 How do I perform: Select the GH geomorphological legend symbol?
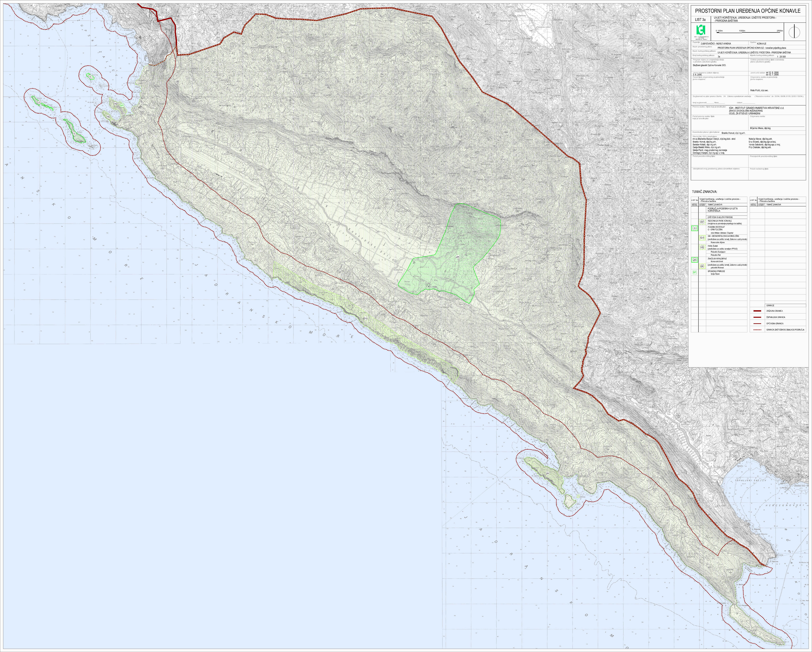[x=702, y=238]
